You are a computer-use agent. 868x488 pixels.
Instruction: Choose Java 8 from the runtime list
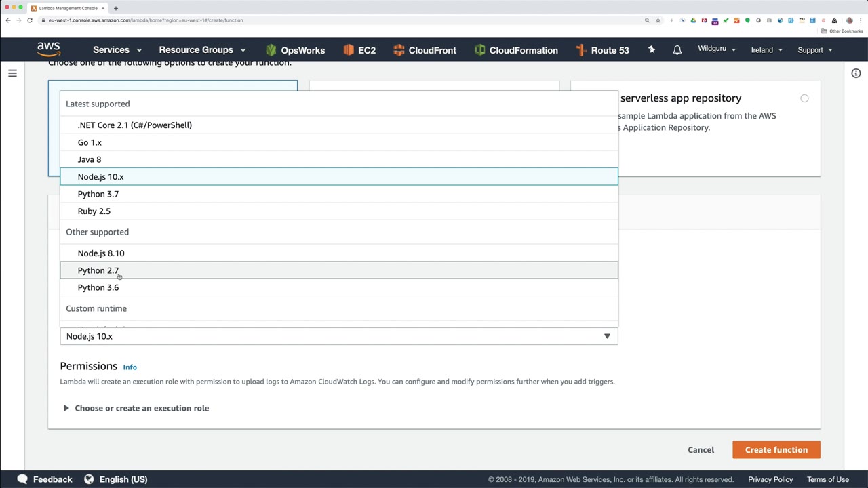pos(339,159)
